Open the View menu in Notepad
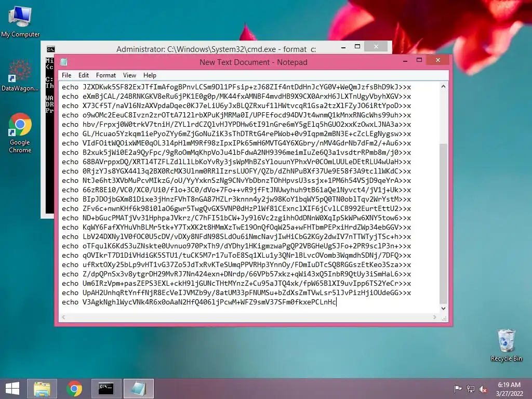Image resolution: width=532 pixels, height=399 pixels. point(129,75)
